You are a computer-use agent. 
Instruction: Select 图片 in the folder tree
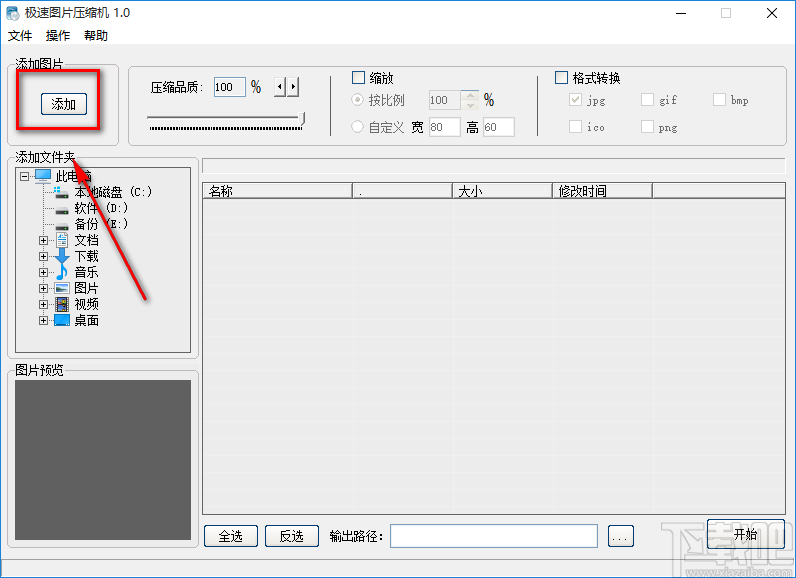point(86,288)
